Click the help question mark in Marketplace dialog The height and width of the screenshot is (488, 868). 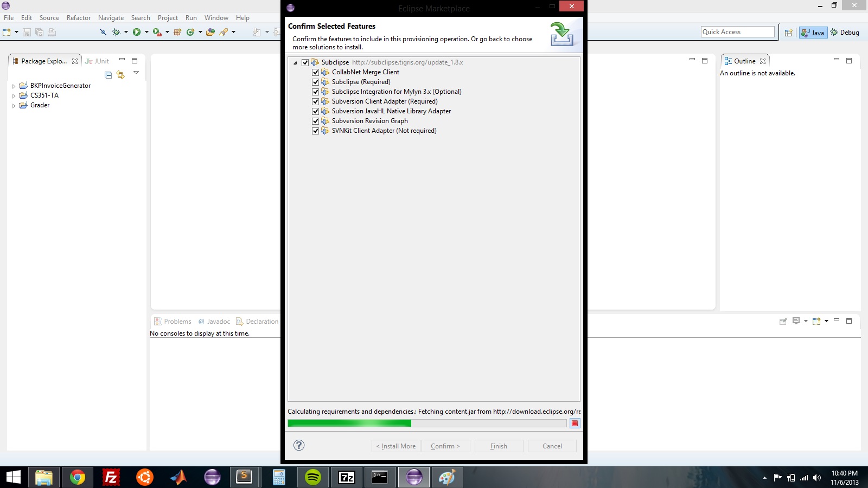tap(299, 445)
